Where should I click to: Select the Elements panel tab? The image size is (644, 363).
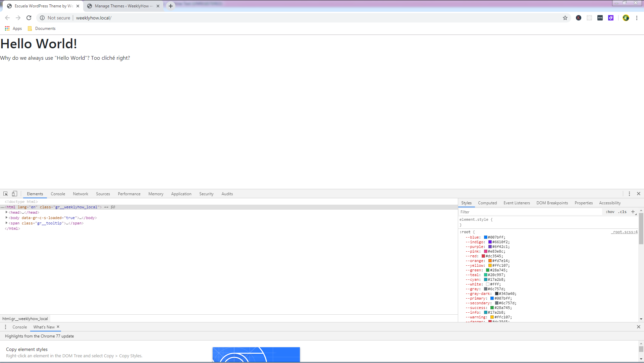pos(35,194)
